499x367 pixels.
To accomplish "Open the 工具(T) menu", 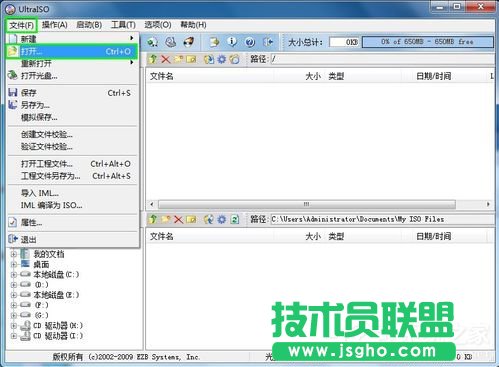I will tap(123, 25).
